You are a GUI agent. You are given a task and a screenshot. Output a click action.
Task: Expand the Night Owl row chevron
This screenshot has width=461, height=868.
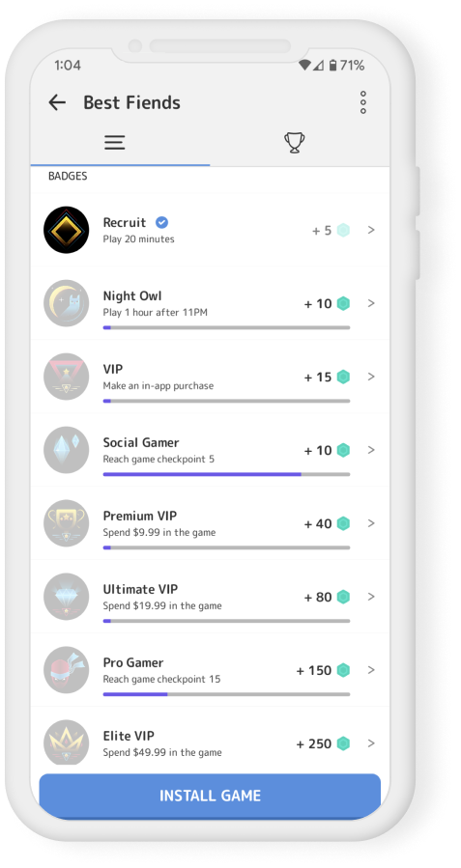[371, 303]
